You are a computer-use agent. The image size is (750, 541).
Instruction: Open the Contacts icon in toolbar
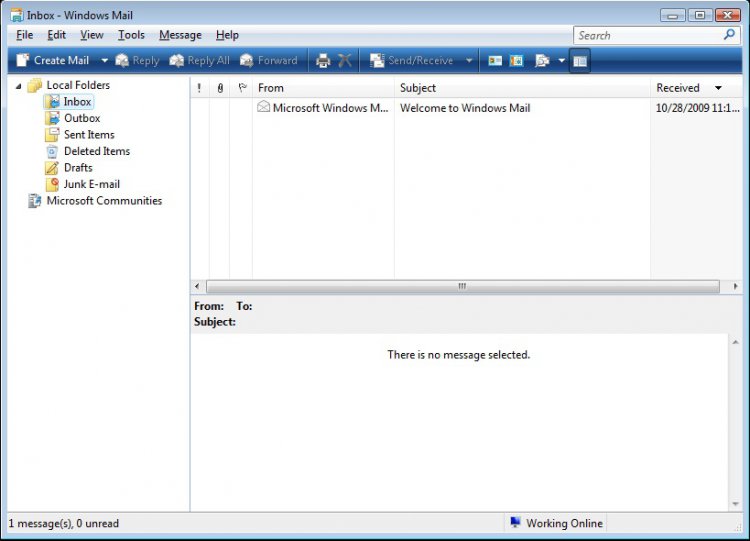(x=495, y=61)
